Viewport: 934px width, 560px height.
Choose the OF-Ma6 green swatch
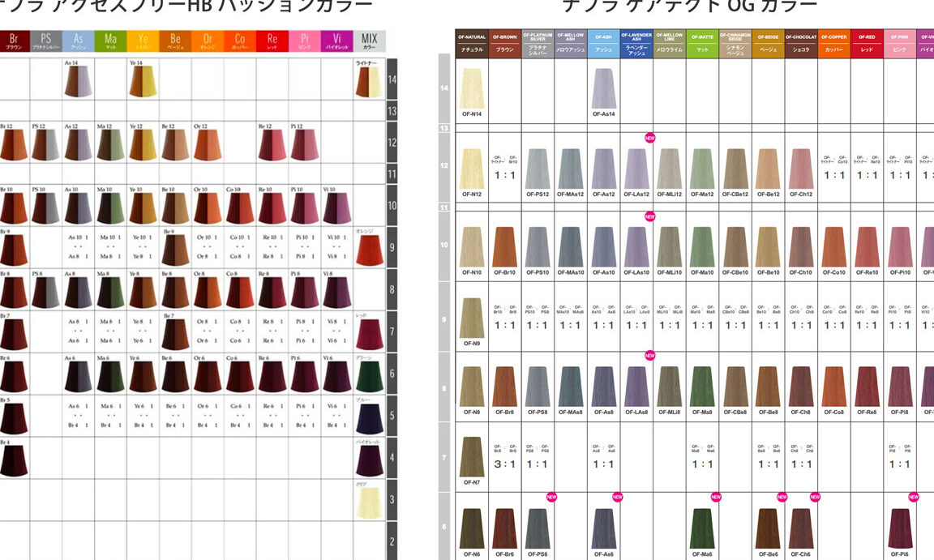(x=702, y=528)
